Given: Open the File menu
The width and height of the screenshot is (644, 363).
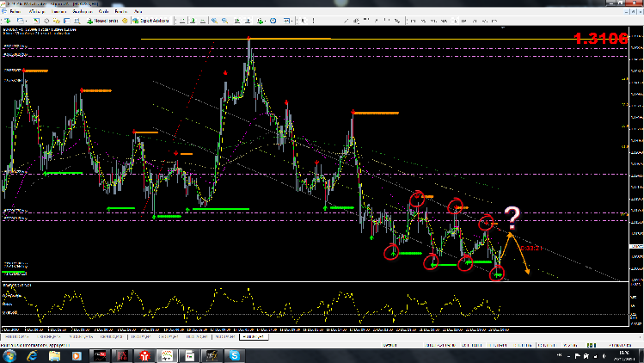Looking at the screenshot, I should (x=14, y=10).
